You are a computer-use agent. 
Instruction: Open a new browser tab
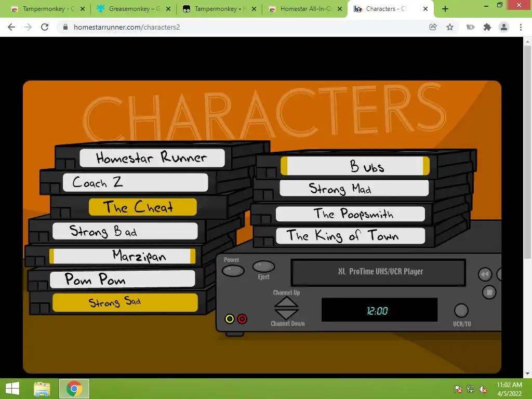445,9
